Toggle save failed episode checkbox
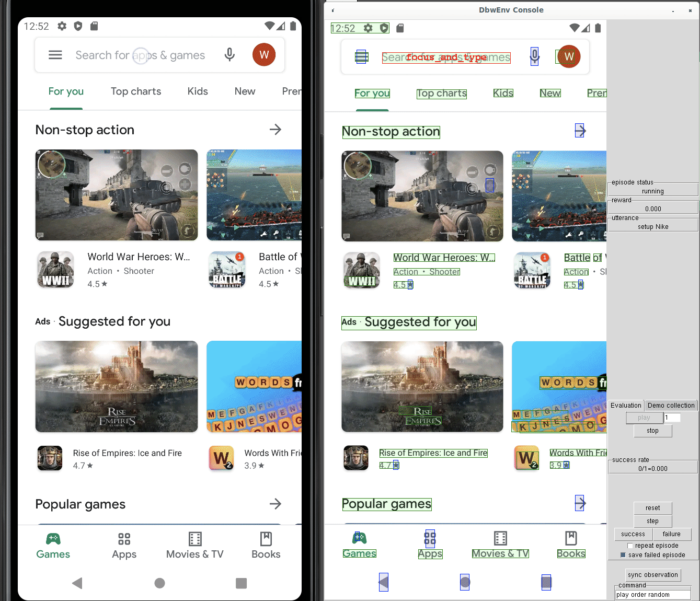 [623, 555]
